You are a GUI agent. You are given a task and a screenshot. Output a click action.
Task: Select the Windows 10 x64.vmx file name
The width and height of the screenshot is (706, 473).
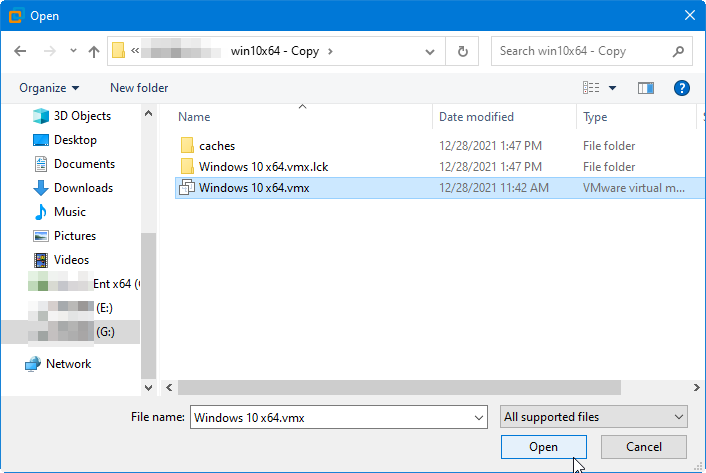pos(254,188)
